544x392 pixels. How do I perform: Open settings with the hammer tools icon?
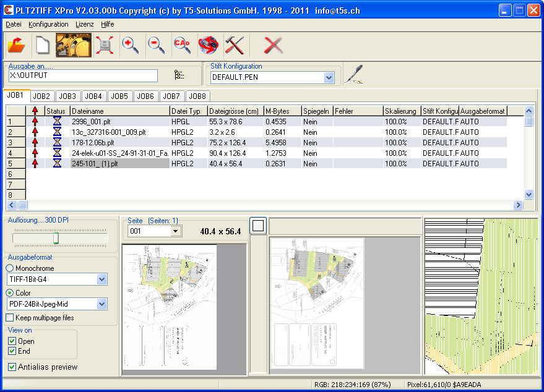(235, 45)
